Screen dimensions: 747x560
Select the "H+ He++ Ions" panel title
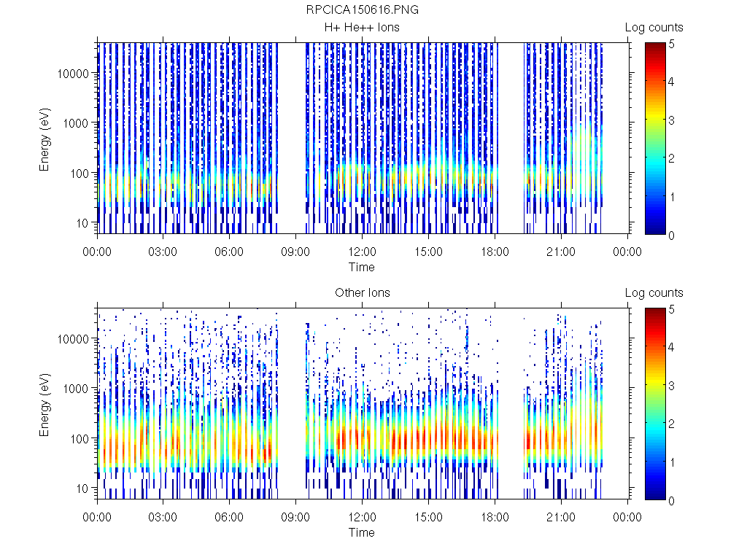click(362, 28)
